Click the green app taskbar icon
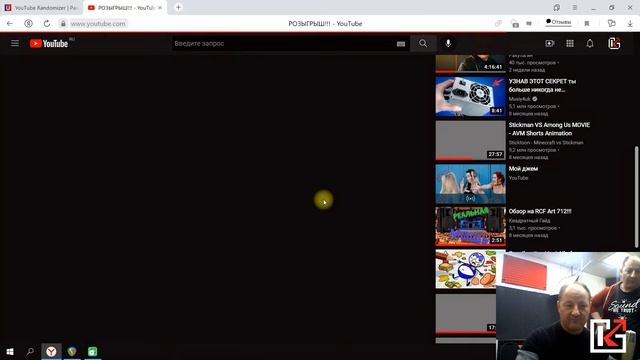The image size is (640, 360). pos(93,351)
